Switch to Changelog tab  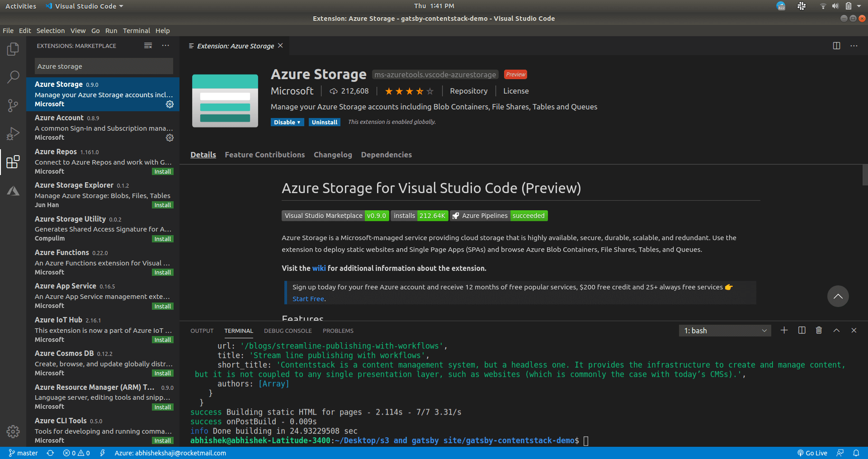click(x=333, y=155)
